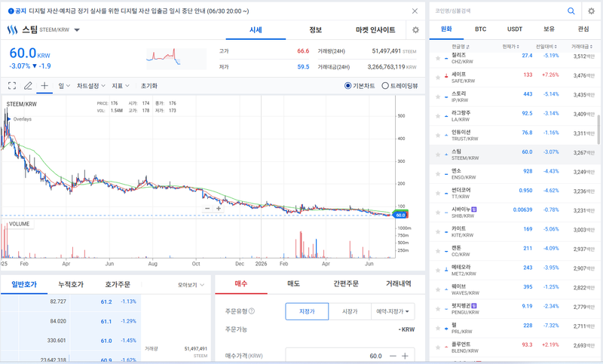Toggle fullscreen chart icon
The height and width of the screenshot is (364, 603).
(x=12, y=86)
